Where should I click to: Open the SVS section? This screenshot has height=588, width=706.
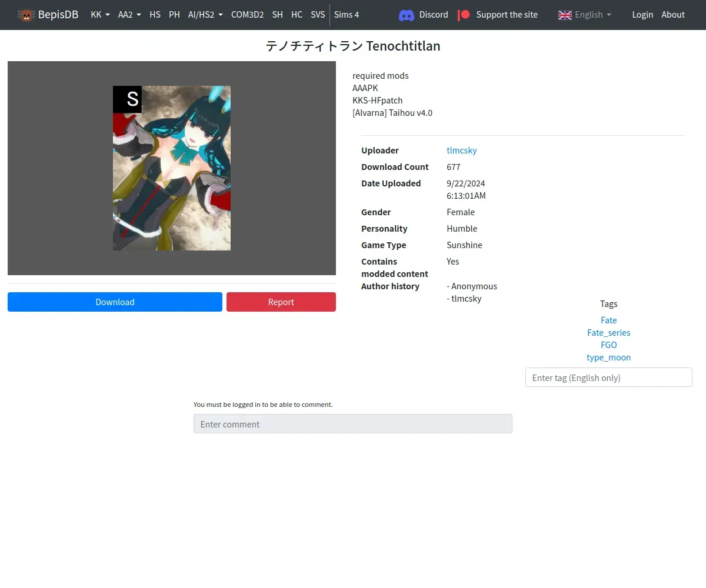[x=318, y=15]
